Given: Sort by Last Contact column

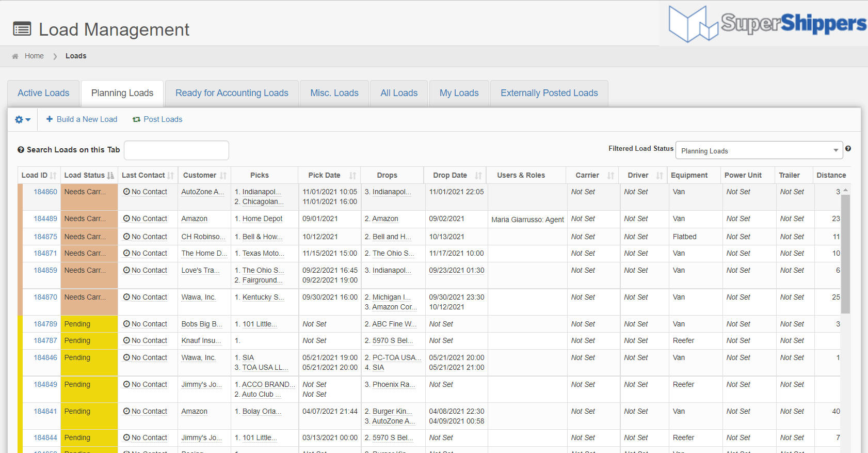Looking at the screenshot, I should (x=148, y=175).
